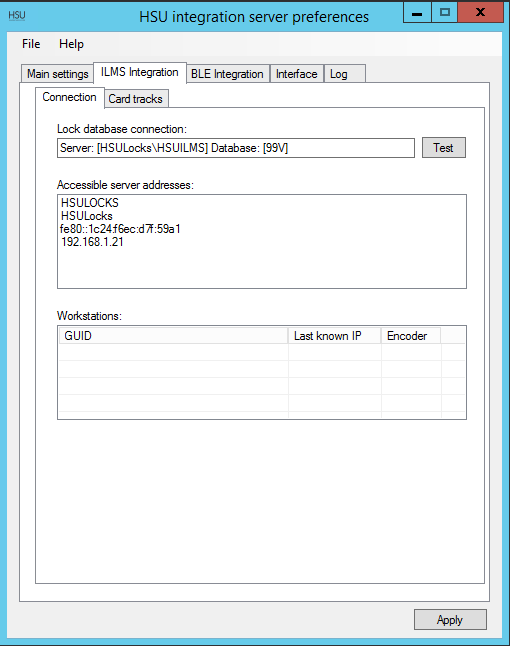510x646 pixels.
Task: Select the Connection sub-tab
Action: [x=69, y=97]
